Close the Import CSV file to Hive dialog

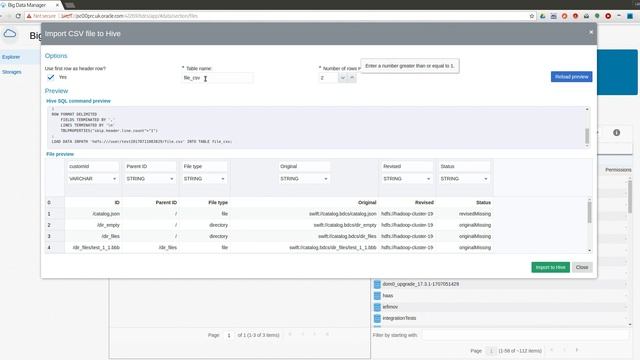(x=591, y=32)
